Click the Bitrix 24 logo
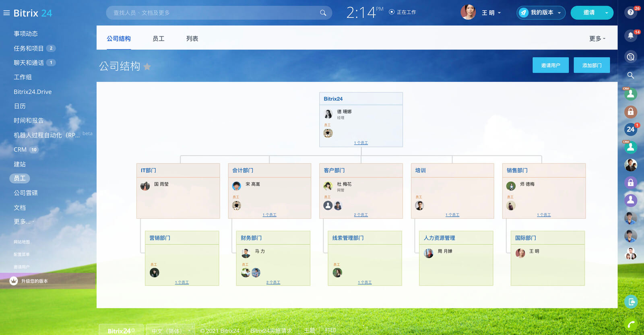This screenshot has width=644, height=335. click(33, 13)
